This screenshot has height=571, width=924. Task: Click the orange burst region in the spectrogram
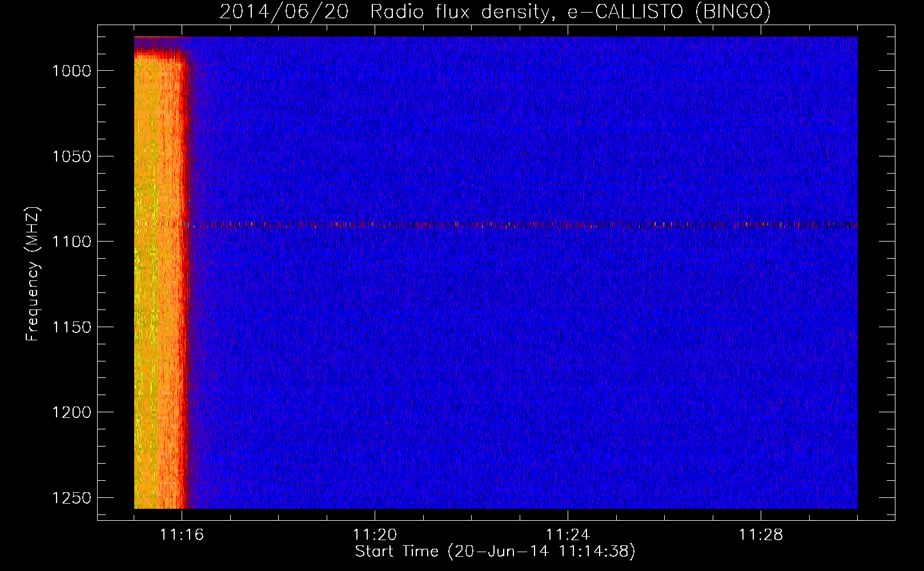(x=161, y=280)
